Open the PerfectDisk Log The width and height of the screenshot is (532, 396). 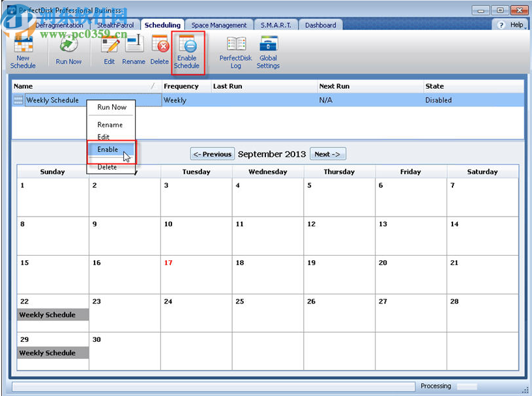pos(235,52)
